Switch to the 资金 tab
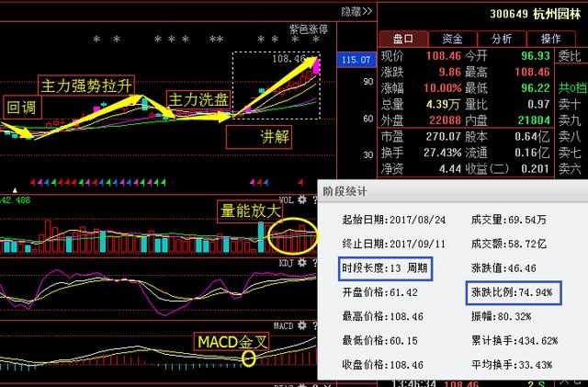The width and height of the screenshot is (588, 387). click(x=453, y=40)
